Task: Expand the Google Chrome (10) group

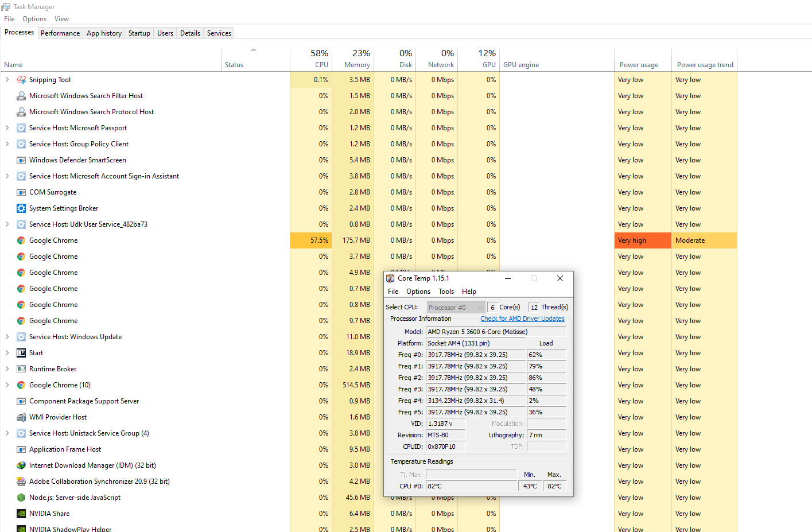Action: coord(7,385)
